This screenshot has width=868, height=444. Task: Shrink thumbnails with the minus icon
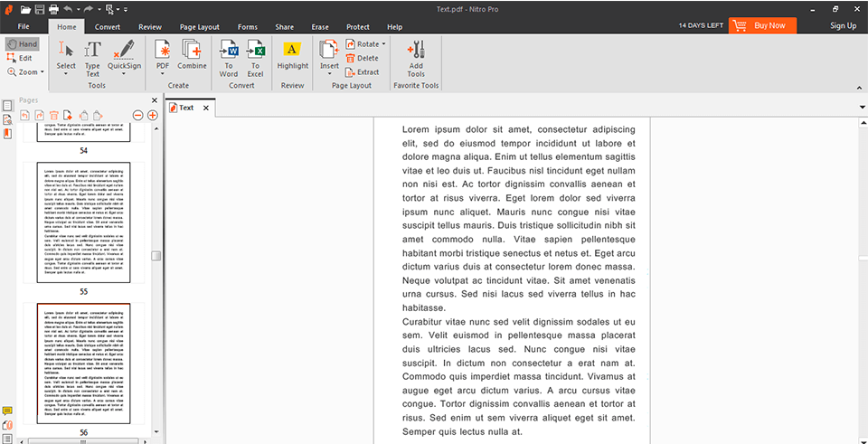(138, 116)
